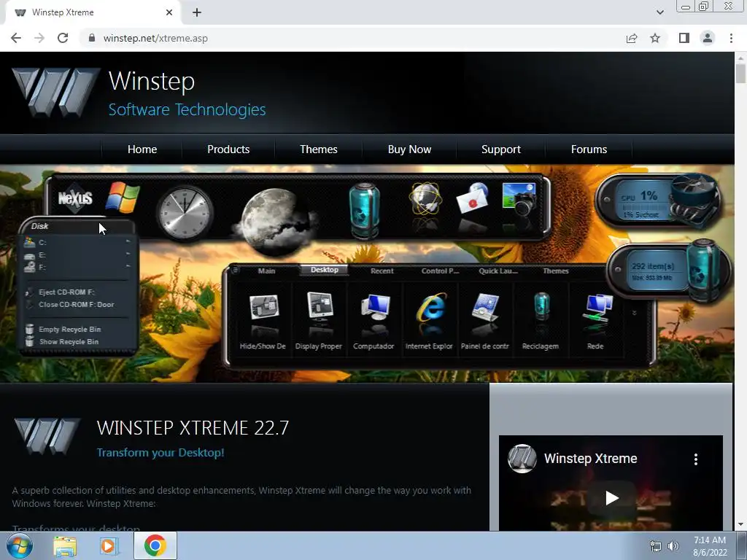The height and width of the screenshot is (560, 747).
Task: Share this page via share icon
Action: point(632,38)
